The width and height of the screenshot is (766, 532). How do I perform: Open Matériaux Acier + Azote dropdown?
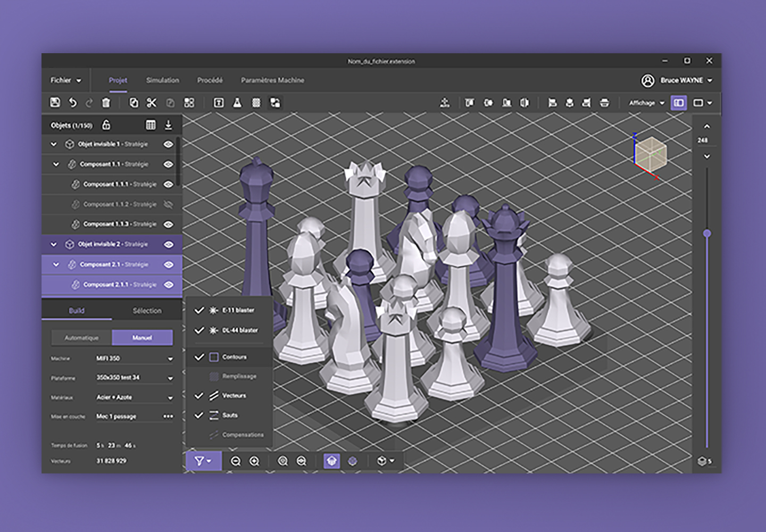tap(135, 397)
